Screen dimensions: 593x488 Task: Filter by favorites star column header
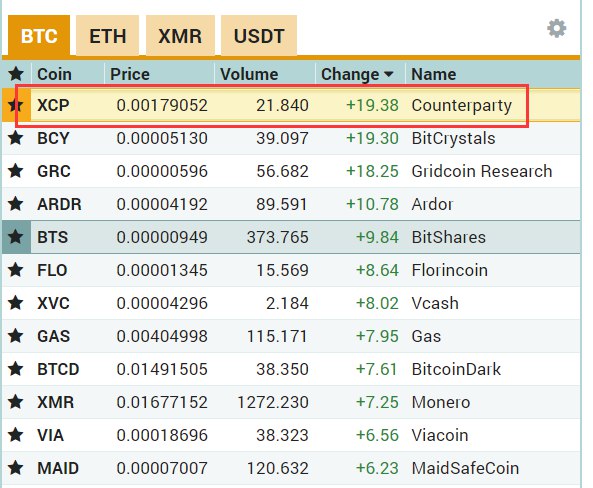click(x=16, y=74)
